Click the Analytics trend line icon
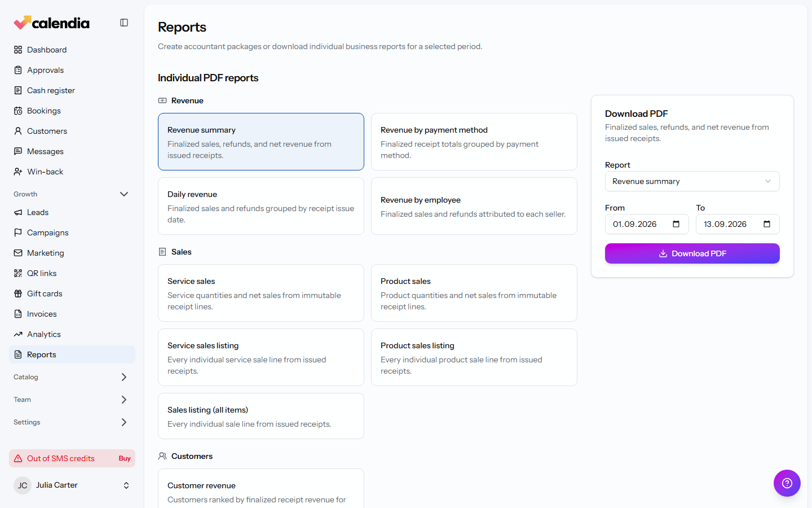Screen dimensions: 812x508 (x=18, y=334)
